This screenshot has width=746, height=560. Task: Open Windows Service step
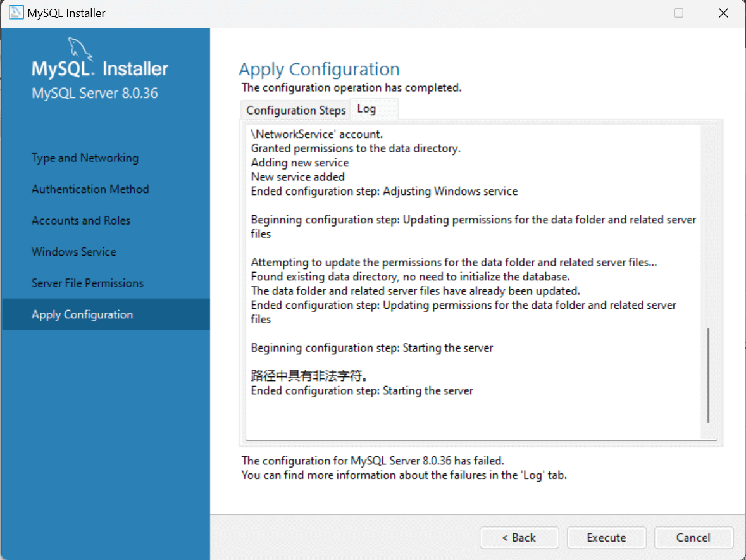coord(74,252)
